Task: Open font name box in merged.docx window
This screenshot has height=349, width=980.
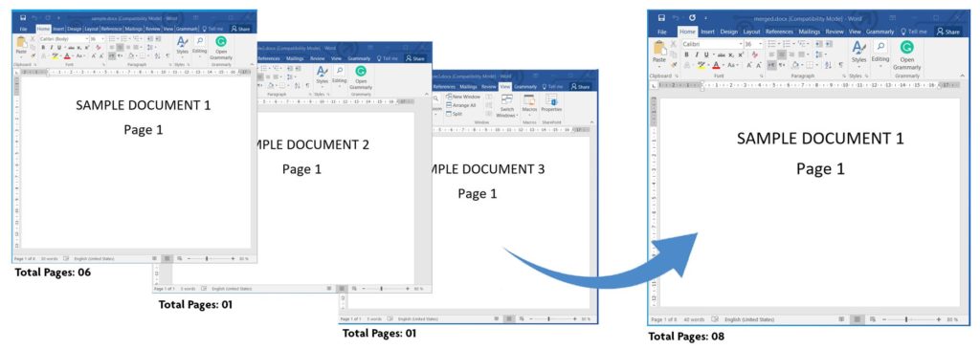Action: 712,44
